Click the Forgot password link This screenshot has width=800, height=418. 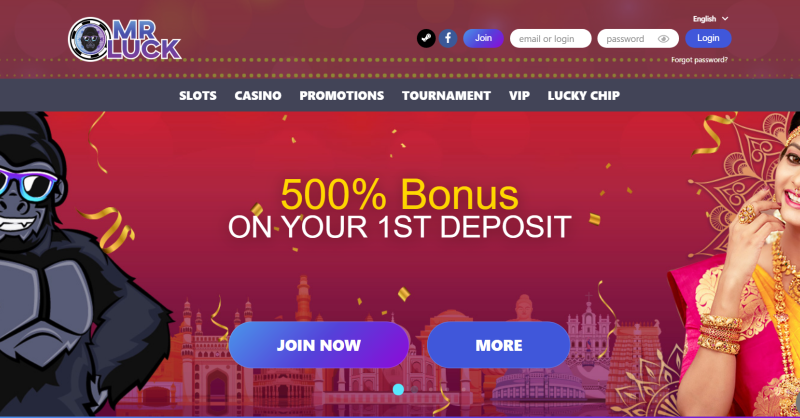tap(699, 60)
